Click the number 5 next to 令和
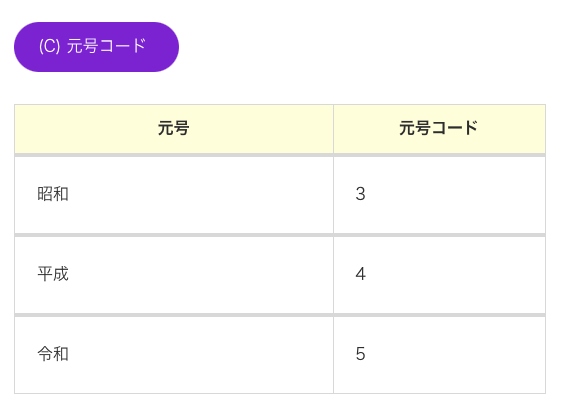The height and width of the screenshot is (417, 563). pyautogui.click(x=360, y=354)
